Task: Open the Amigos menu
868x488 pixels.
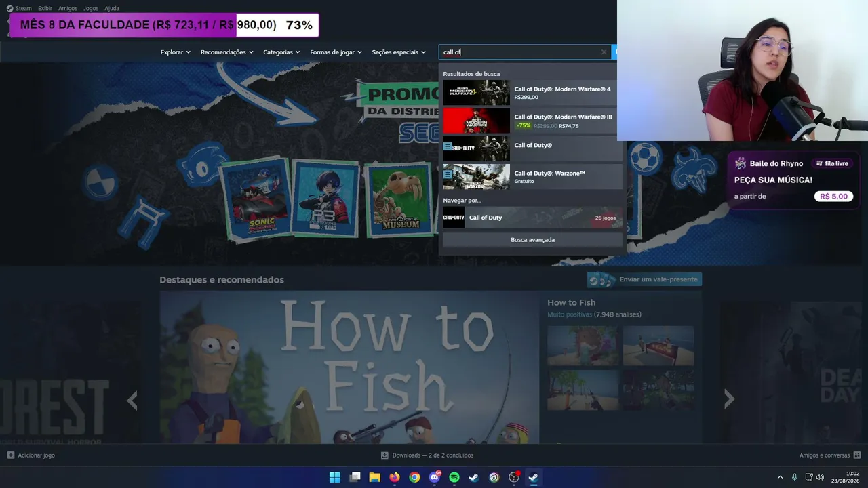Action: click(x=68, y=8)
